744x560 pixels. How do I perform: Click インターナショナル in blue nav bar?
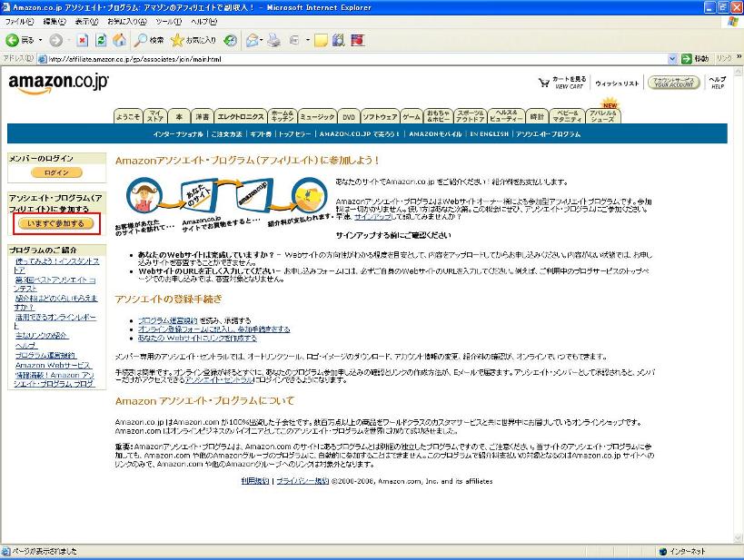[x=178, y=134]
